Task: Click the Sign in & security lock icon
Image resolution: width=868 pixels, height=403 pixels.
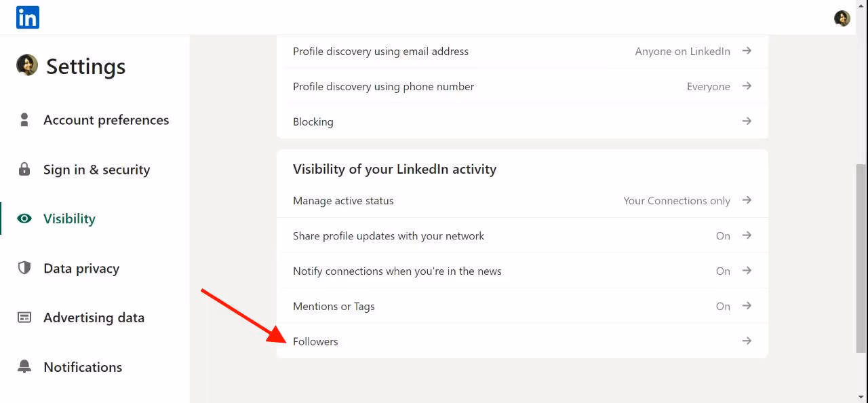Action: (24, 170)
